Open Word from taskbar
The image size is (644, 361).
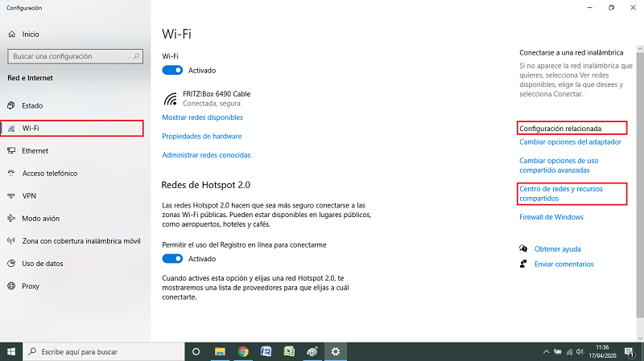click(266, 351)
